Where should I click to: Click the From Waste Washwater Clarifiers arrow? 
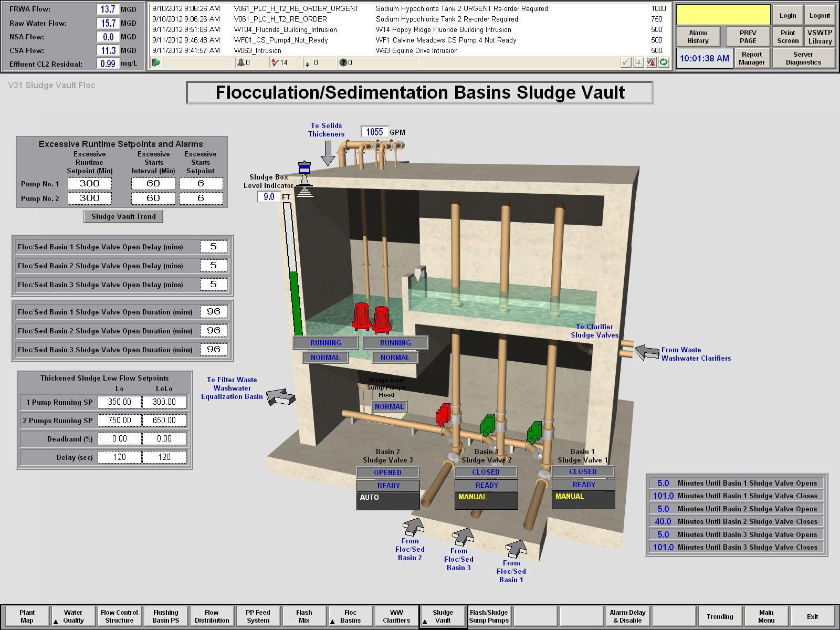click(x=646, y=352)
